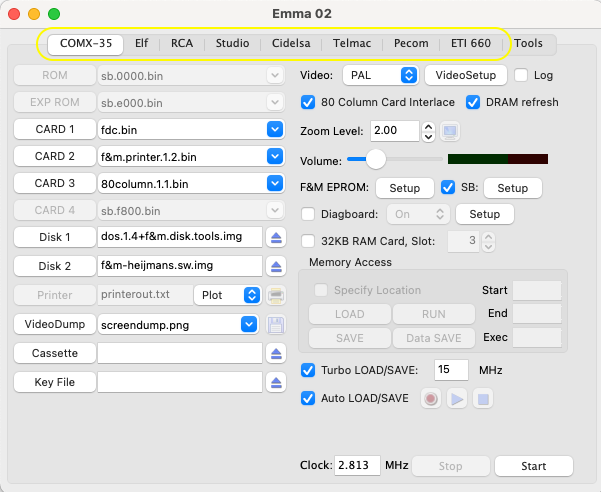
Task: Eject the Disk 2 image
Action: tap(277, 266)
